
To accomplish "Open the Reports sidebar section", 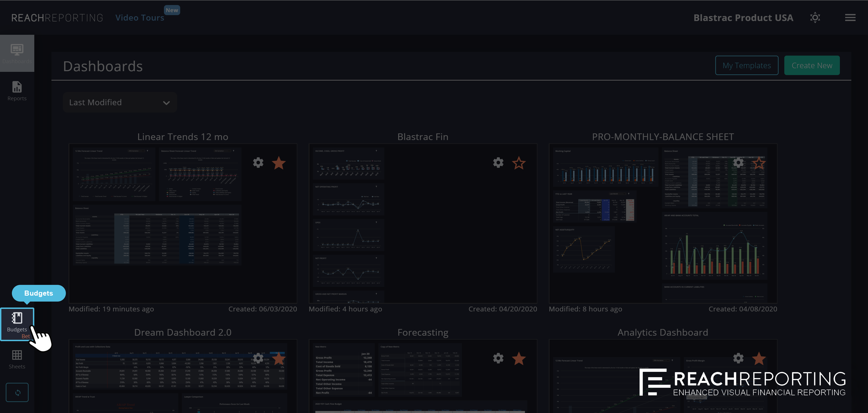I will pos(17,91).
